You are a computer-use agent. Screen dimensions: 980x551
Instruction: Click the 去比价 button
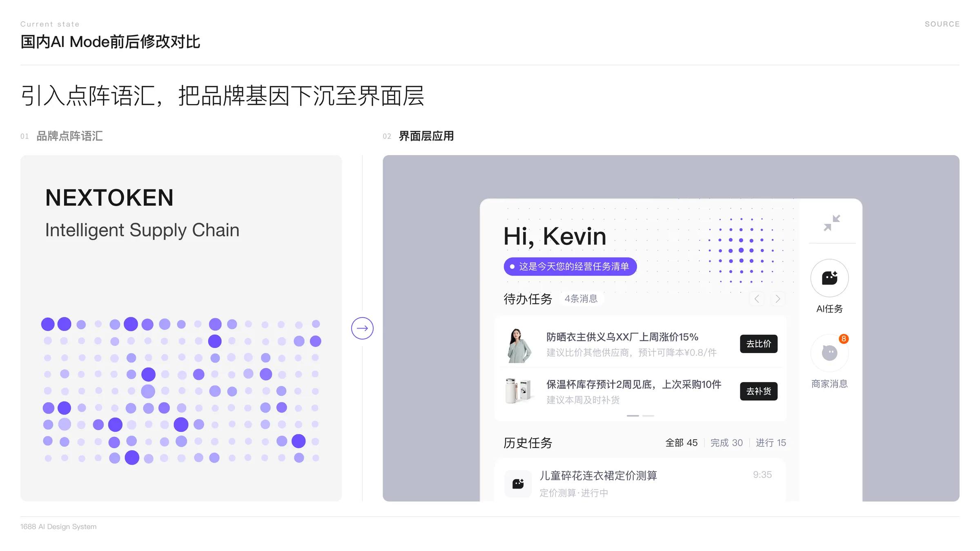pos(759,344)
